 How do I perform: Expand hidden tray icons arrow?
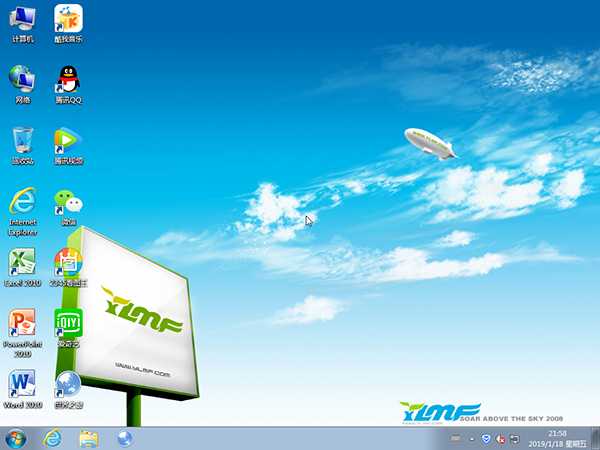472,439
